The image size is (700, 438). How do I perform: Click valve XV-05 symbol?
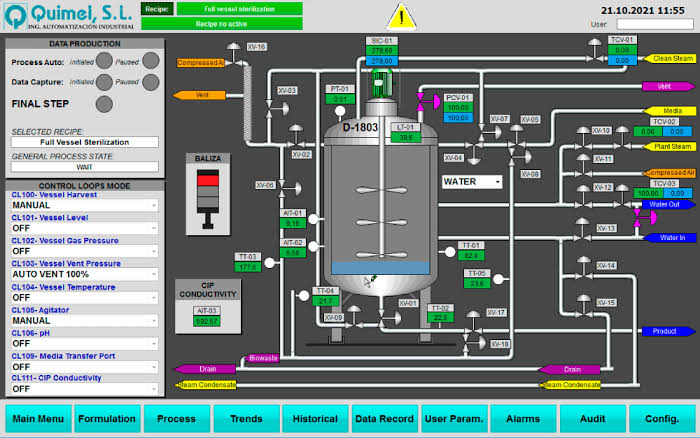(517, 138)
